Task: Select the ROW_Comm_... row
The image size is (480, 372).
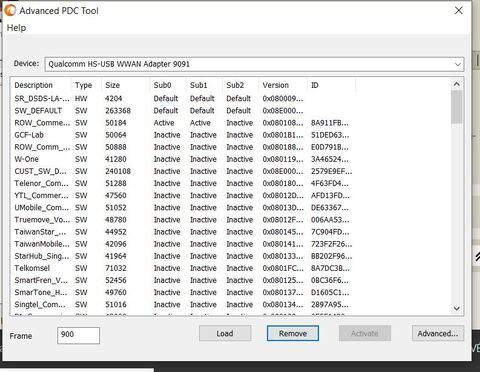Action: click(x=183, y=147)
